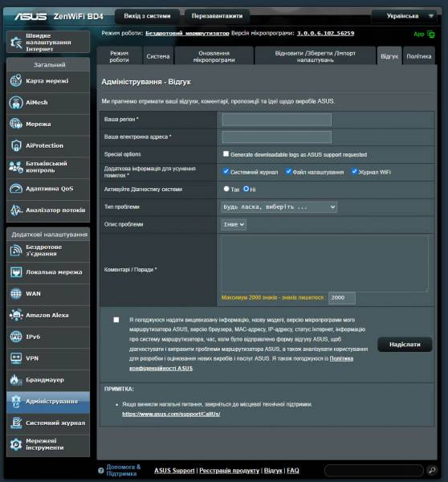Click the Допомога & Підтримка help icon

[101, 470]
